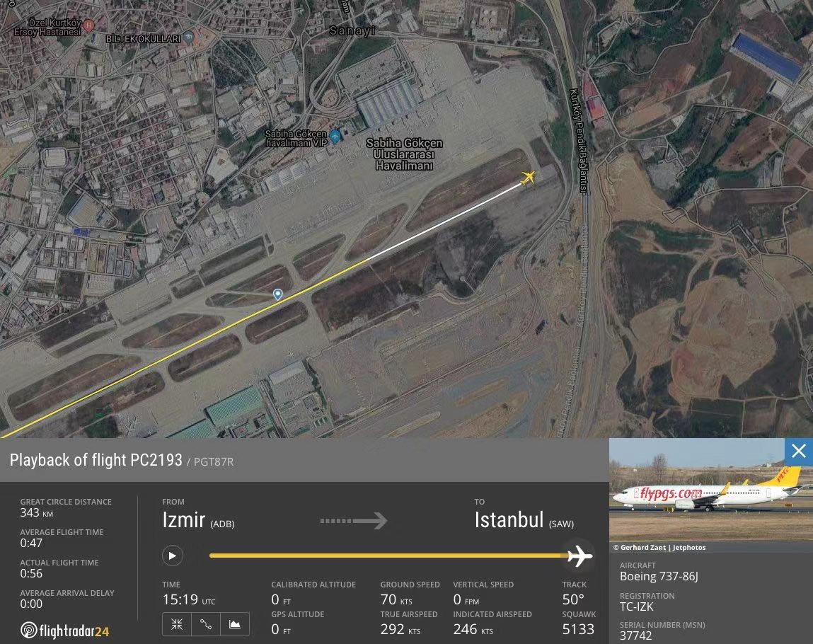Viewport: 813px width, 644px height.
Task: Click the center-on-aircraft collapse icon
Action: click(177, 624)
